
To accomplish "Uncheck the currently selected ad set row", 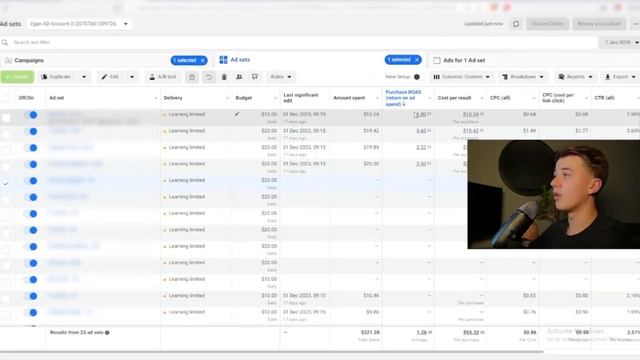I will [6, 184].
